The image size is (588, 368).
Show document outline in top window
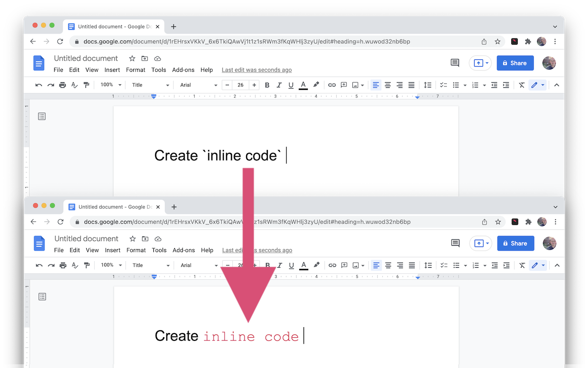pos(42,116)
